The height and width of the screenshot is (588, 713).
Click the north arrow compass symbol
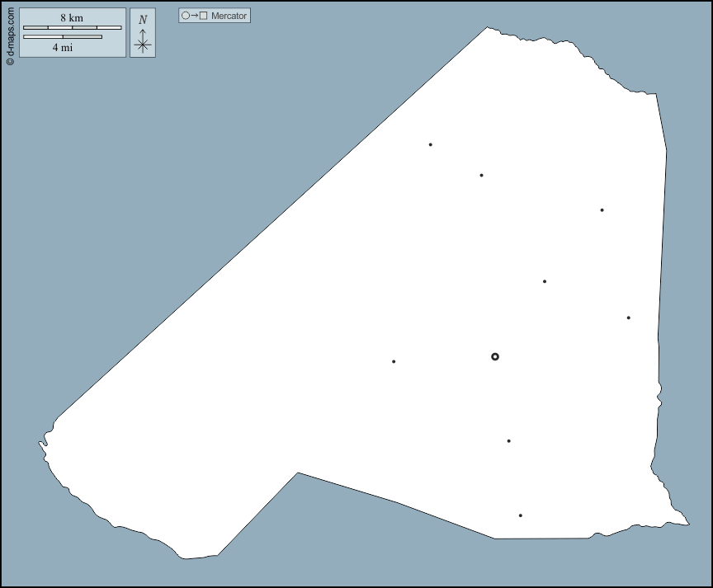[143, 41]
